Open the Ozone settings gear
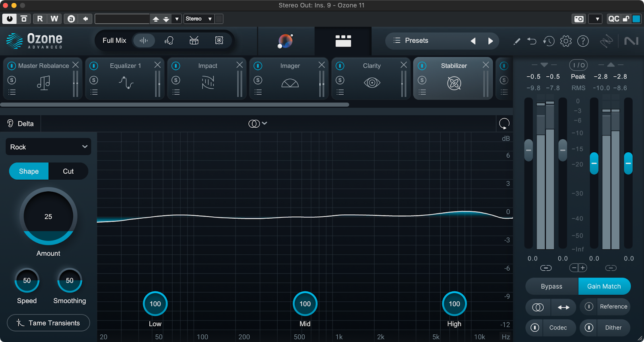Screen dimensions: 644x342 (x=566, y=41)
